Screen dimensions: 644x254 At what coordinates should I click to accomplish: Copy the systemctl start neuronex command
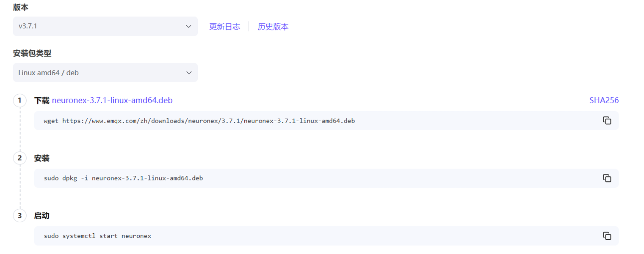[x=607, y=236]
